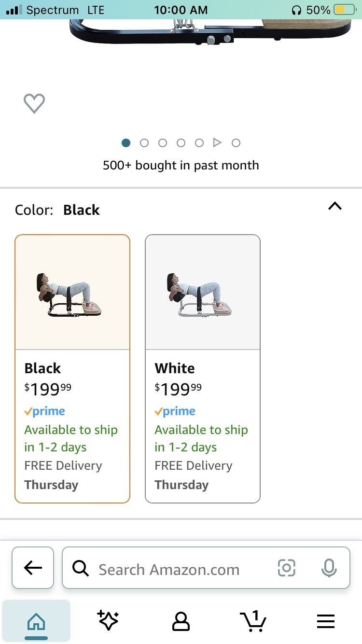Tap the White variant thumbnail image
This screenshot has height=644, width=362.
click(203, 293)
